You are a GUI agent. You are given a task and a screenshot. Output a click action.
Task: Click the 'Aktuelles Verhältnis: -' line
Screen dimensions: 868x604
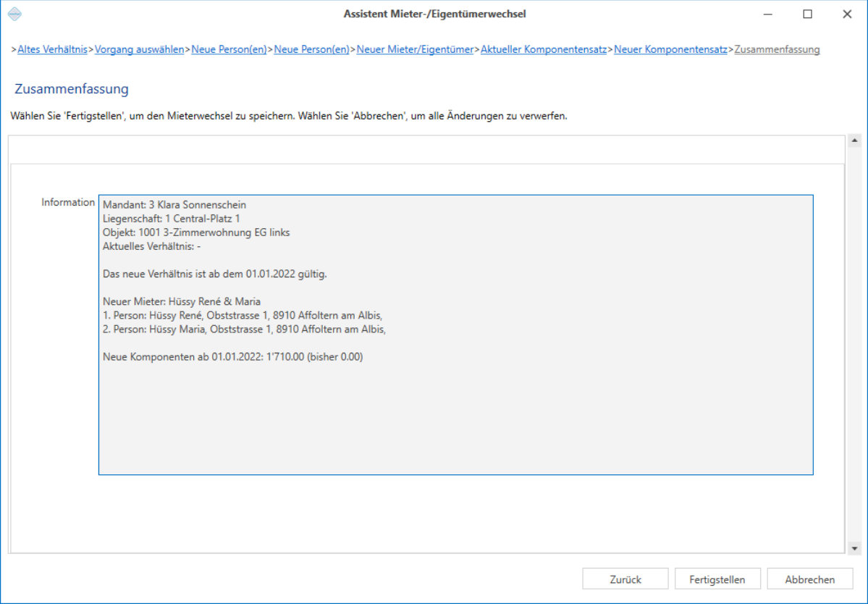(x=152, y=246)
